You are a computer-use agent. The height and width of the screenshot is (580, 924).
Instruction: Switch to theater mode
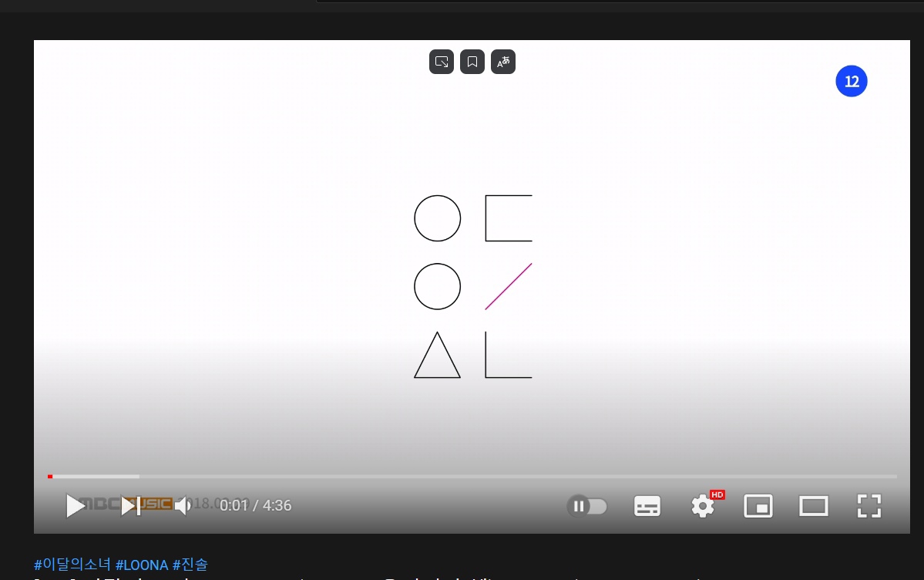tap(814, 506)
